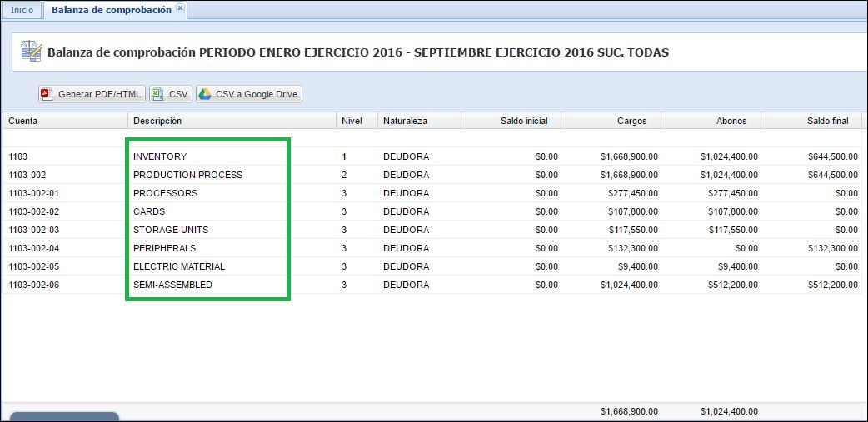Click total cargos $1,668,900.00 in footer
868x422 pixels.
coord(629,411)
